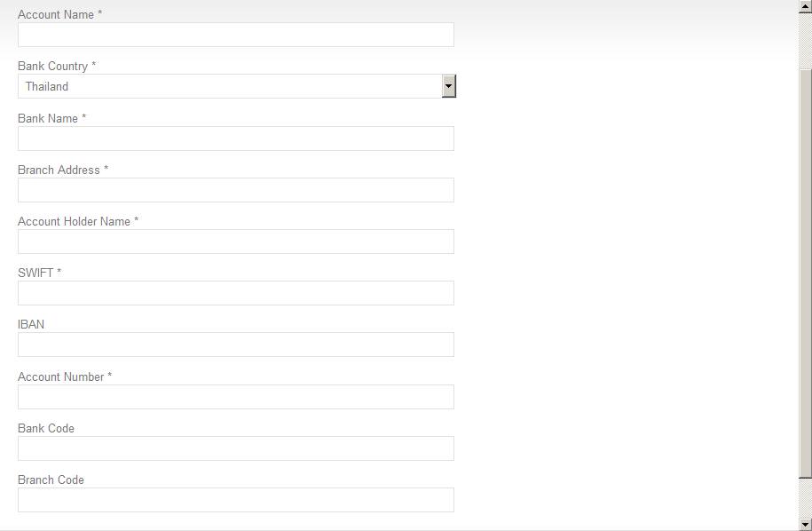Click the SWIFT code input box
This screenshot has width=812, height=531.
[235, 293]
